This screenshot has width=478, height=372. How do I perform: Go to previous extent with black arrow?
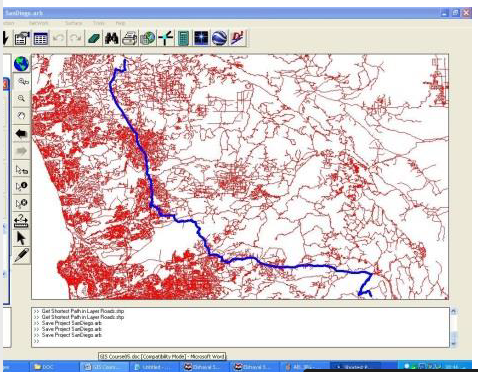pyautogui.click(x=21, y=134)
